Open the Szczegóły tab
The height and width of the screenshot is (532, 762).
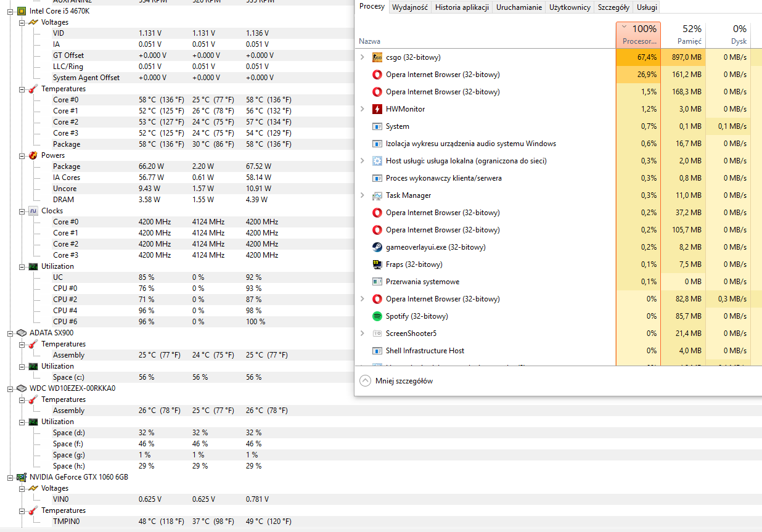(613, 7)
